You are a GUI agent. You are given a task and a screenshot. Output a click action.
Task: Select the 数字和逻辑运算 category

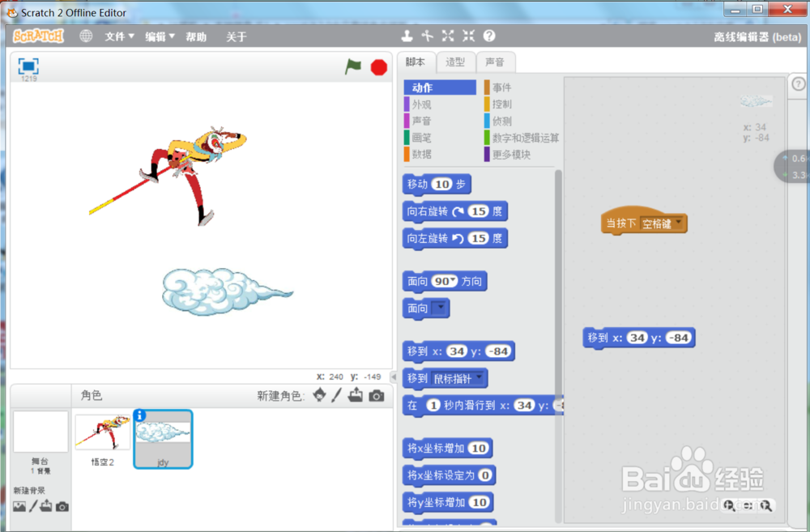pyautogui.click(x=522, y=138)
